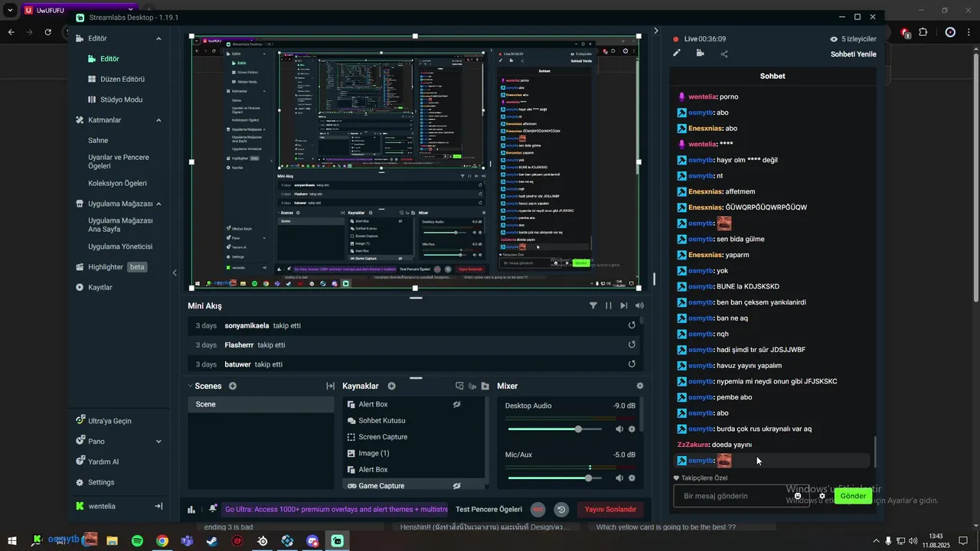This screenshot has height=551, width=980.
Task: Collapse the Katmanlar sidebar section
Action: click(158, 120)
